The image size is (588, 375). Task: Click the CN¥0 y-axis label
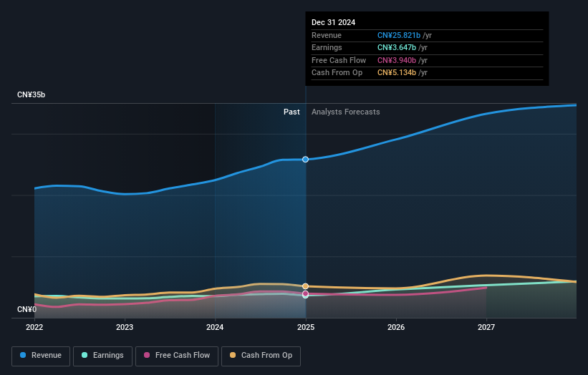point(27,309)
